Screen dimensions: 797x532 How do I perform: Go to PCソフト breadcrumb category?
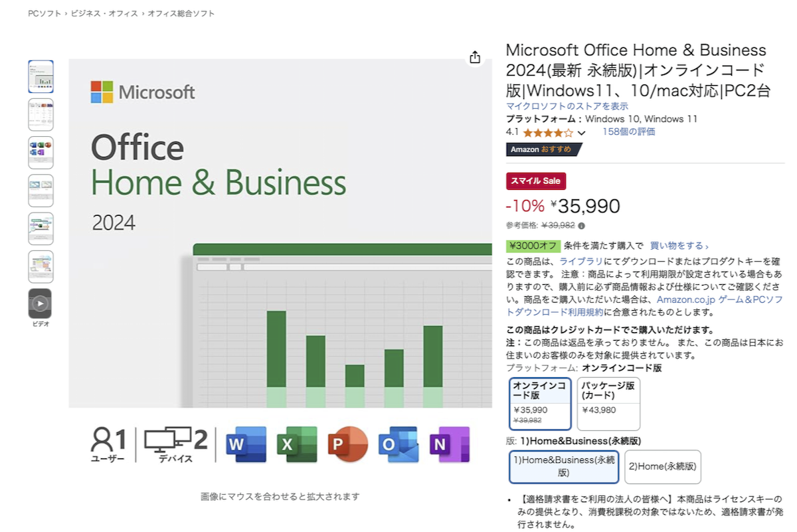pos(44,13)
